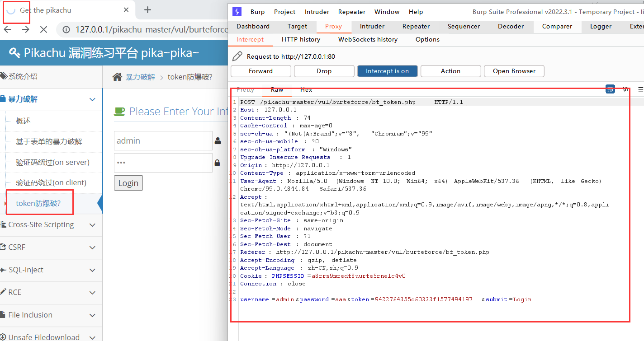Drop the intercepted request
Image resolution: width=644 pixels, height=341 pixels.
tap(324, 71)
